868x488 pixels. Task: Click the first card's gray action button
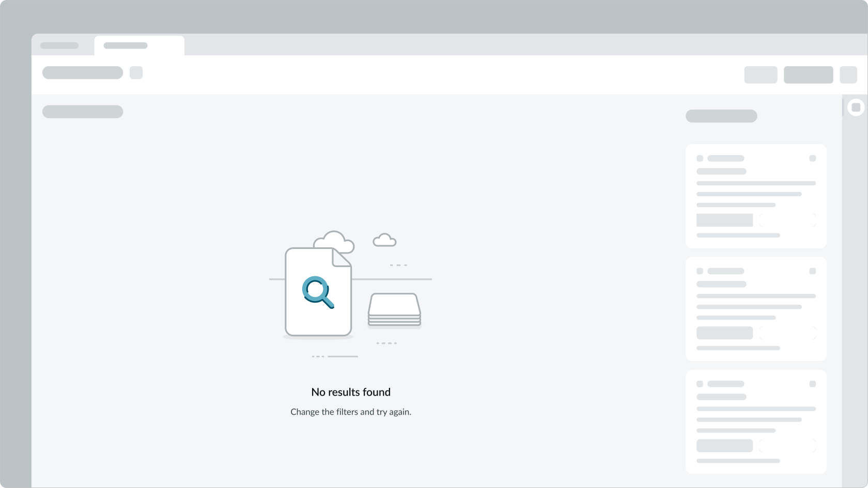click(724, 220)
